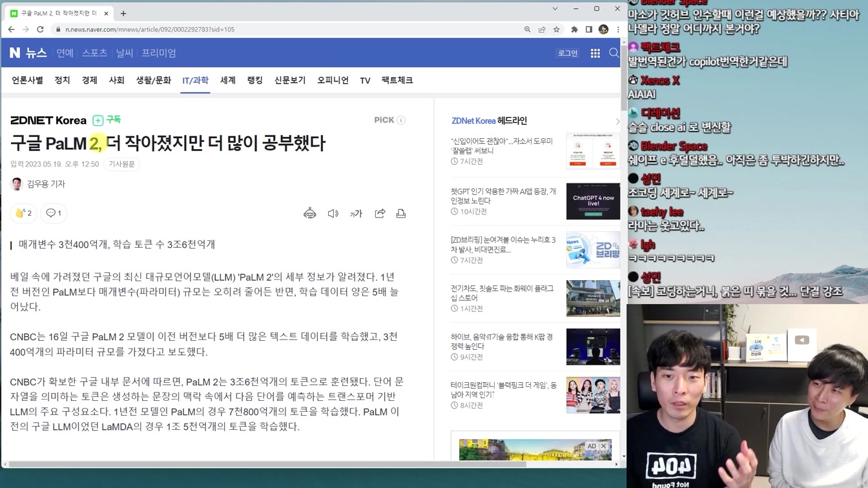The width and height of the screenshot is (868, 488).
Task: Print the article with printer icon
Action: pyautogui.click(x=401, y=213)
